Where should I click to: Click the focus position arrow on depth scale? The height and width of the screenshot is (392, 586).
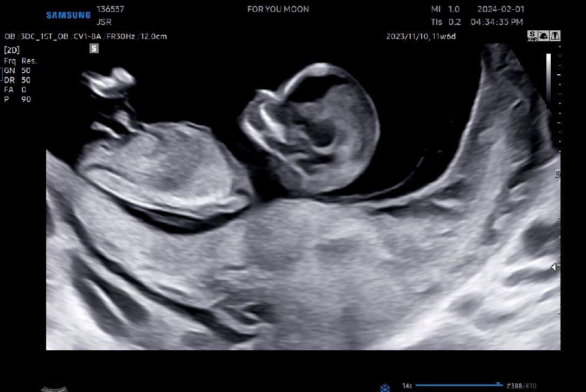pyautogui.click(x=553, y=267)
